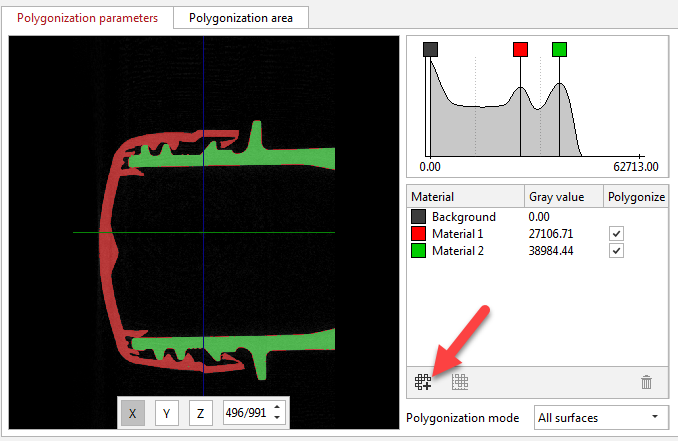The width and height of the screenshot is (678, 441).
Task: Click the green Material 2 histogram marker
Action: point(560,49)
